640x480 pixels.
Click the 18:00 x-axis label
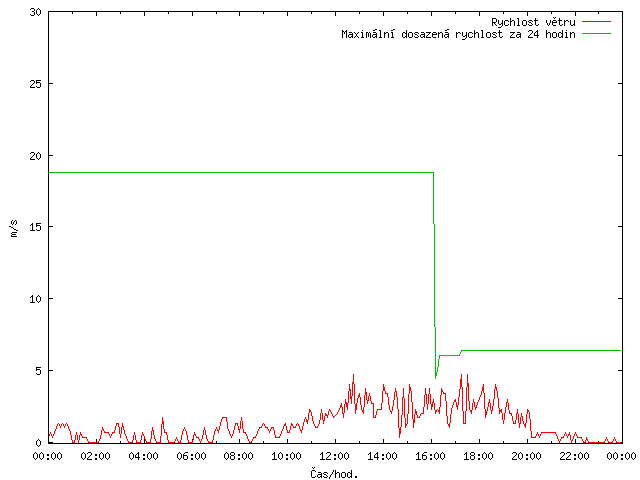[x=478, y=456]
